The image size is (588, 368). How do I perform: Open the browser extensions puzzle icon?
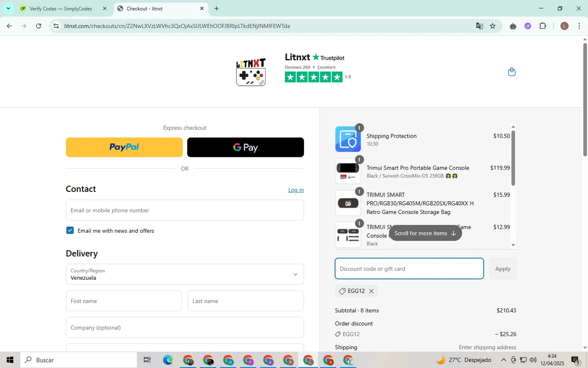point(543,26)
